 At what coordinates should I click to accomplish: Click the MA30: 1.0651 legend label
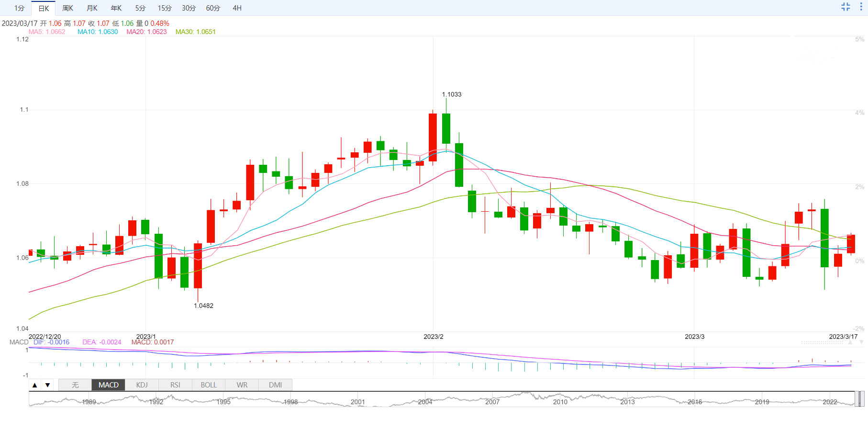[x=195, y=32]
